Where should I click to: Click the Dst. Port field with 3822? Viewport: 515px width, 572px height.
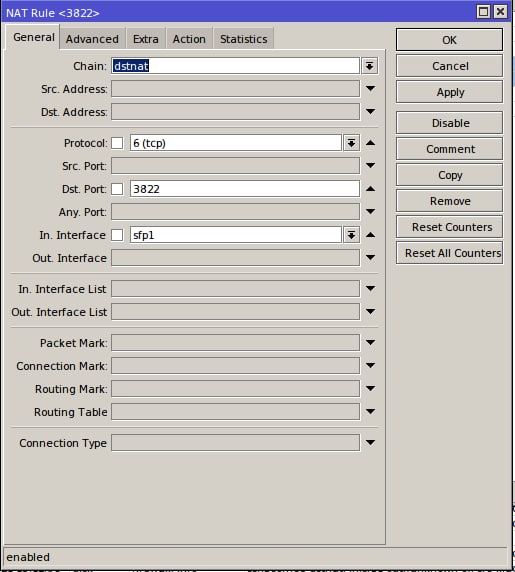[245, 189]
